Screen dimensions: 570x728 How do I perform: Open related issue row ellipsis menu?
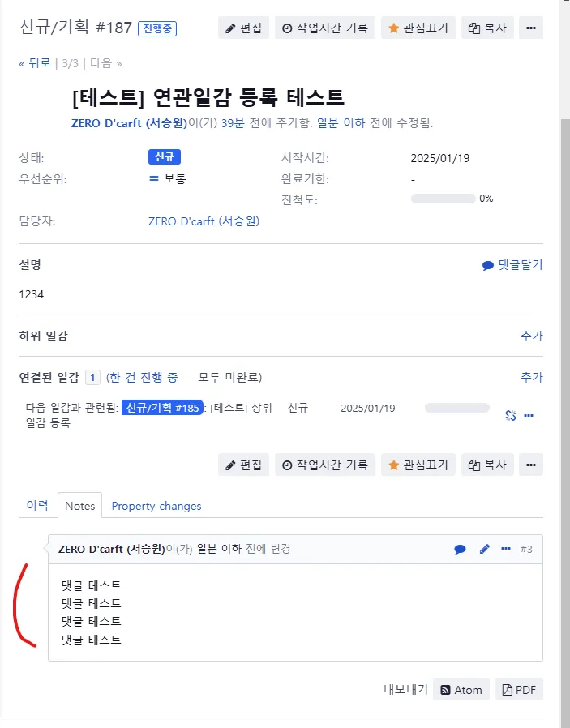tap(529, 415)
